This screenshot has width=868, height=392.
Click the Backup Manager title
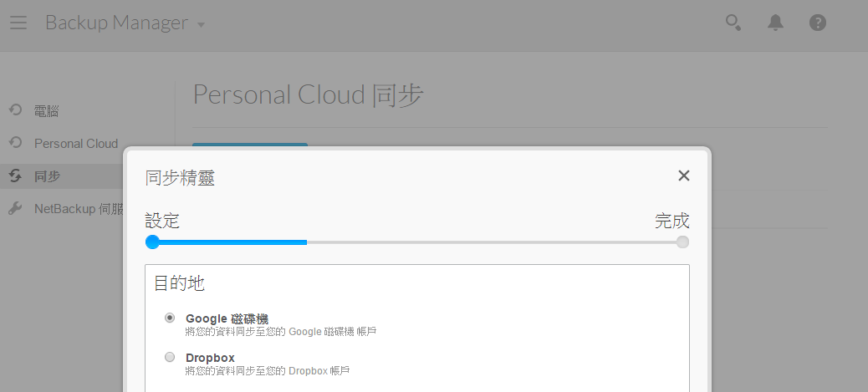click(x=117, y=23)
